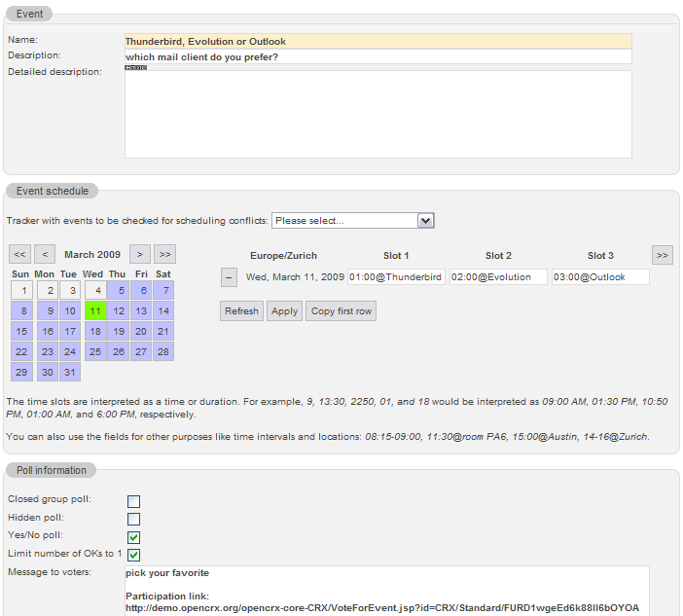This screenshot has height=616, width=683.
Task: Select March 12 in calendar
Action: click(118, 311)
